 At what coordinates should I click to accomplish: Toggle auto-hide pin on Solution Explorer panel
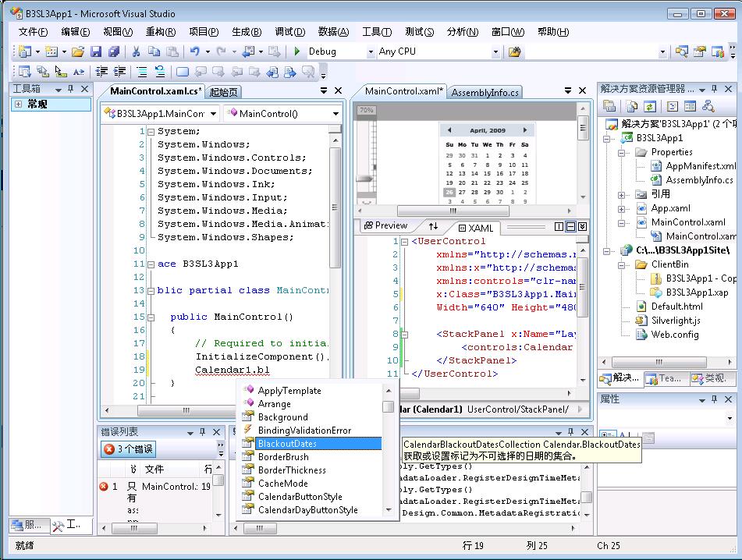715,88
